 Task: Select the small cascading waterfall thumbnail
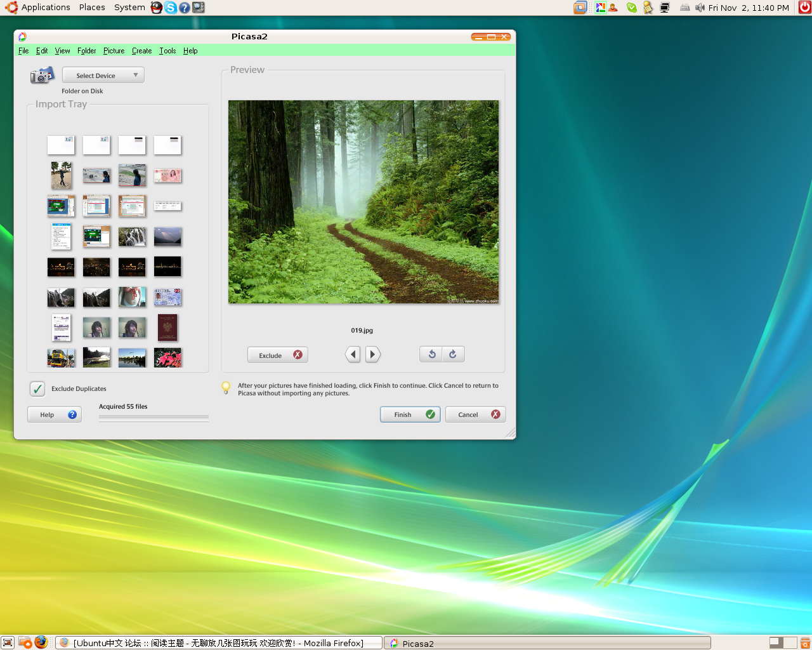point(132,237)
